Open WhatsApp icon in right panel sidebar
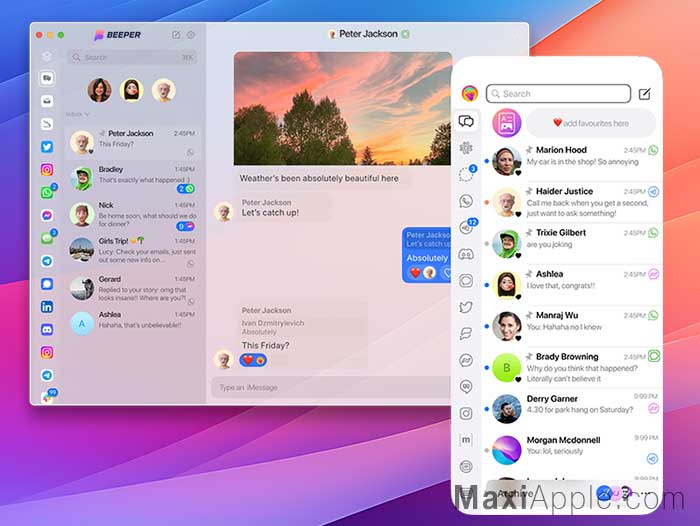The width and height of the screenshot is (700, 526). pyautogui.click(x=466, y=201)
